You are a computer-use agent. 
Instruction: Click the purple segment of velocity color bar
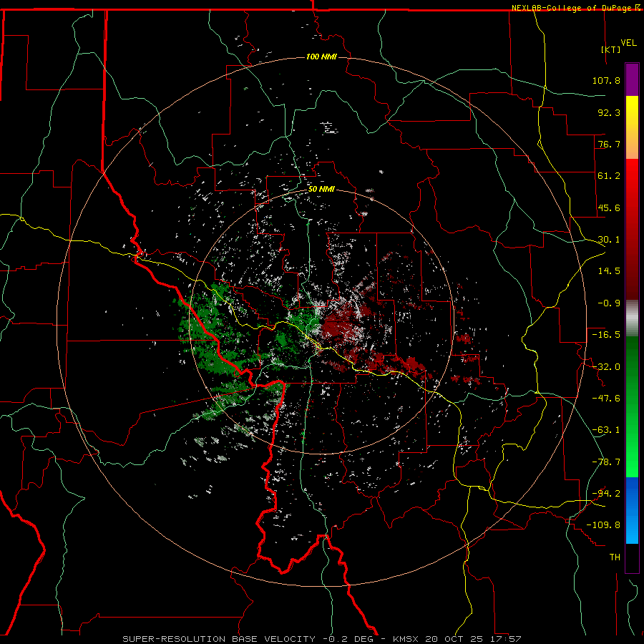click(632, 80)
